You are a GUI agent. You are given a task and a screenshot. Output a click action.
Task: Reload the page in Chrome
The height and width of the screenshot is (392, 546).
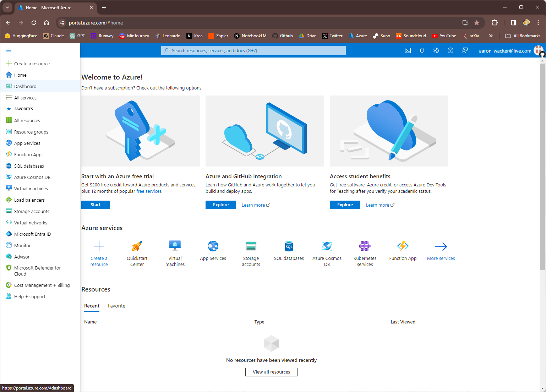(34, 23)
